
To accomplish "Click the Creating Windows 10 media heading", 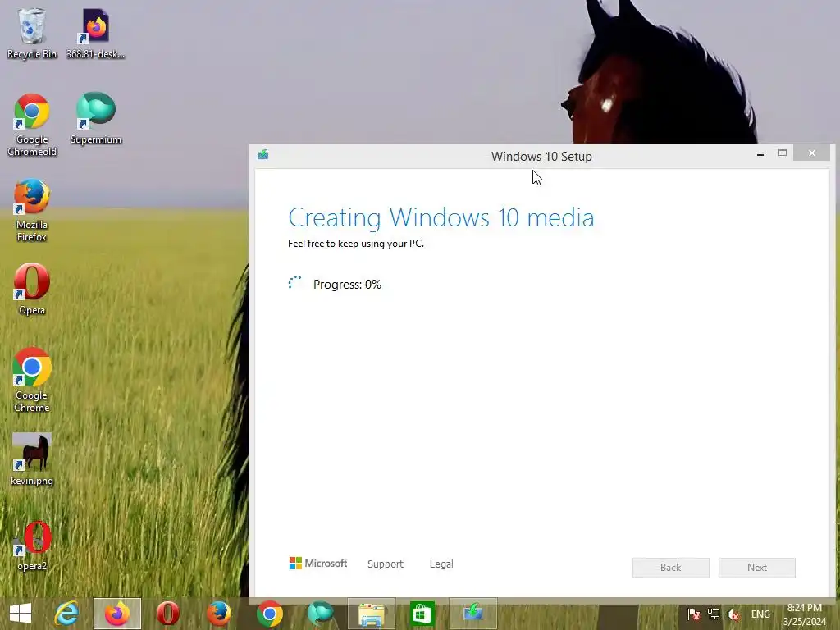I will [x=441, y=217].
